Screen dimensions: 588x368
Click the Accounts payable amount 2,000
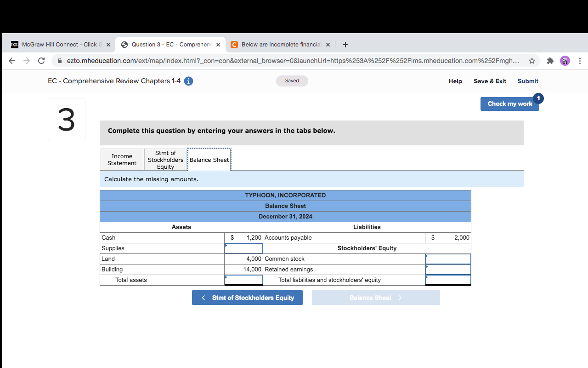[448, 238]
